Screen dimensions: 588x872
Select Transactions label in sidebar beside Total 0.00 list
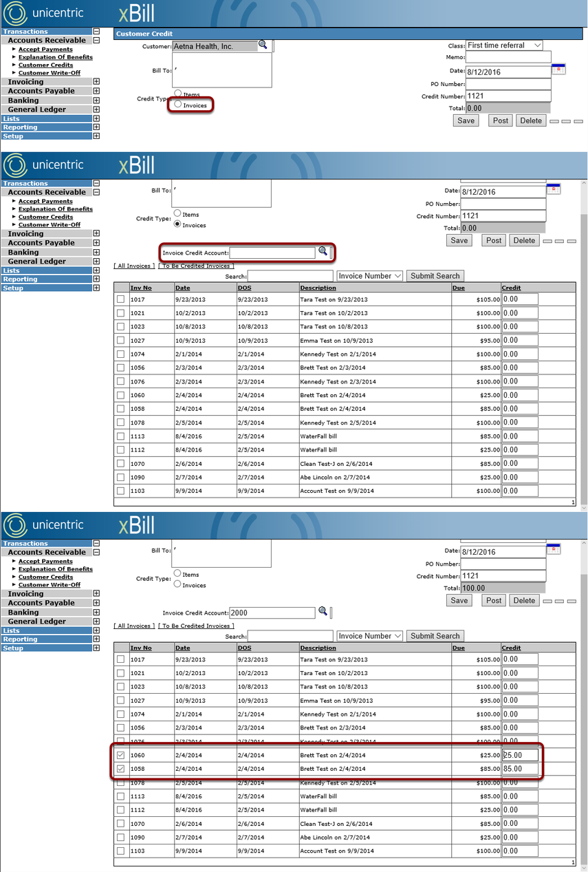click(25, 184)
